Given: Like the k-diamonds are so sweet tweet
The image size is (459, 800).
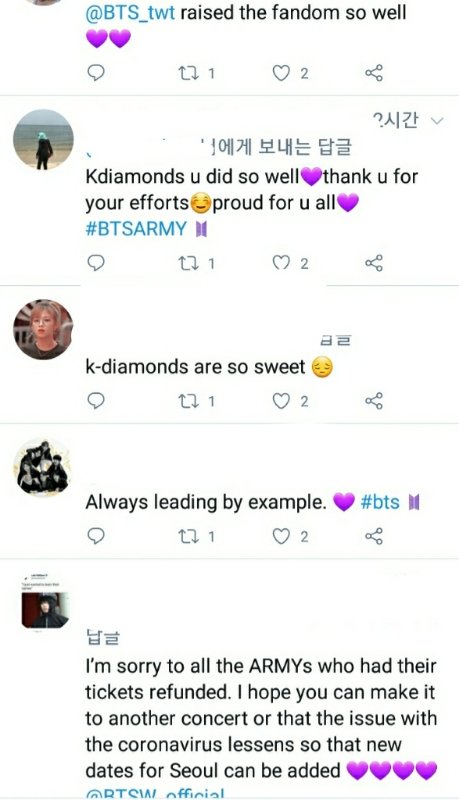Looking at the screenshot, I should [x=281, y=401].
